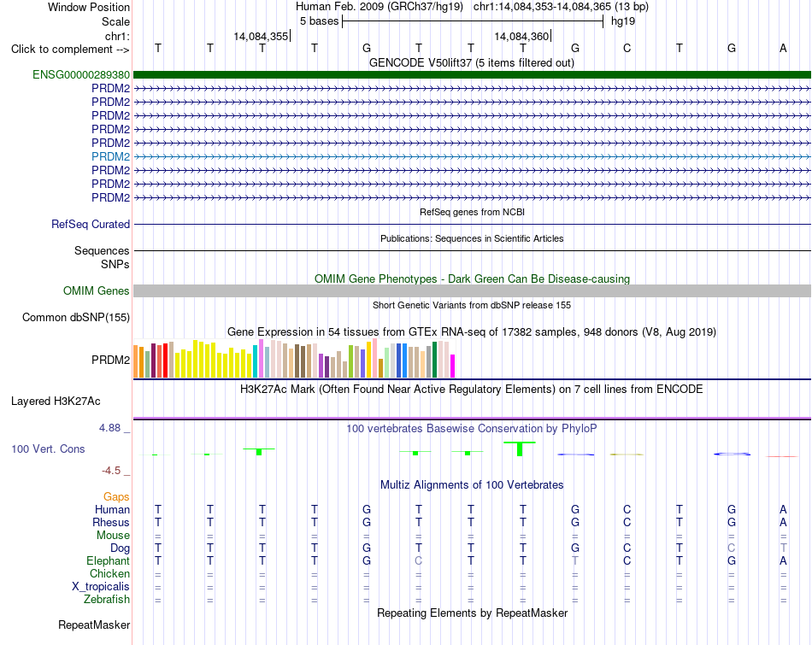Open 100 vertebrates Basewise Conservation PhyloP title
This screenshot has width=812, height=645.
472,429
